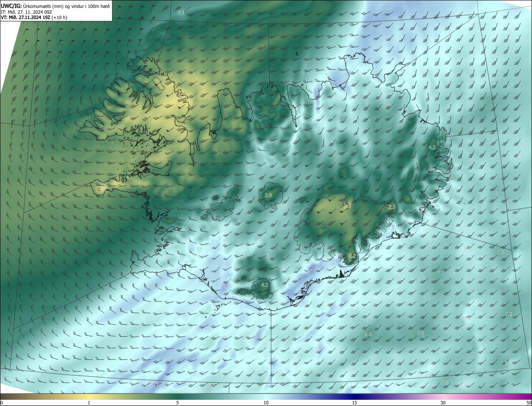Click the 7.0 value over the ocean
Screen dimensions: 532x406
[420, 333]
